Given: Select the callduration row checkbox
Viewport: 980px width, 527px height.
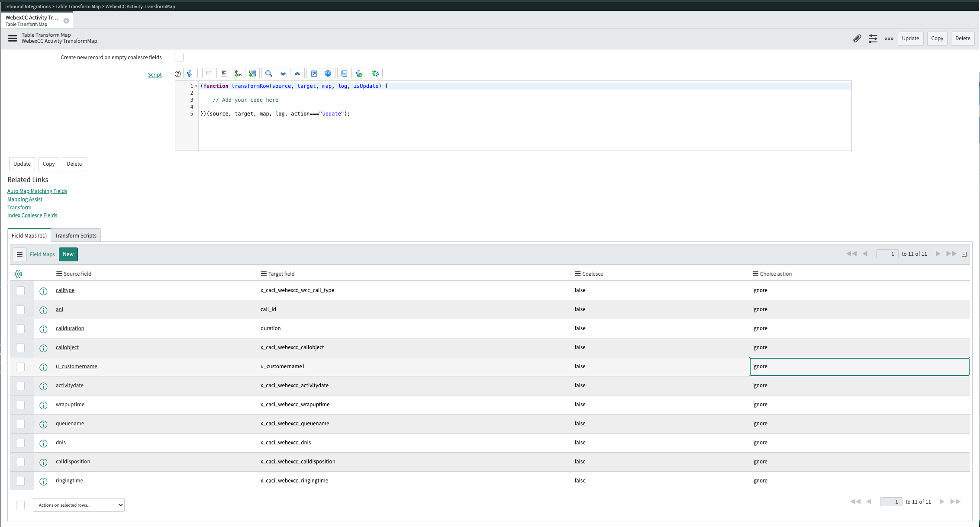Looking at the screenshot, I should click(20, 329).
